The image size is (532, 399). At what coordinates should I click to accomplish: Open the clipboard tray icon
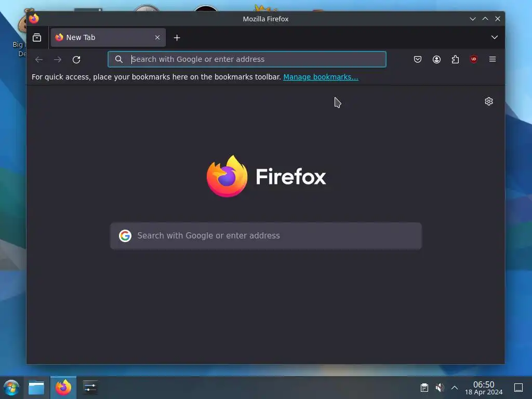tap(424, 388)
